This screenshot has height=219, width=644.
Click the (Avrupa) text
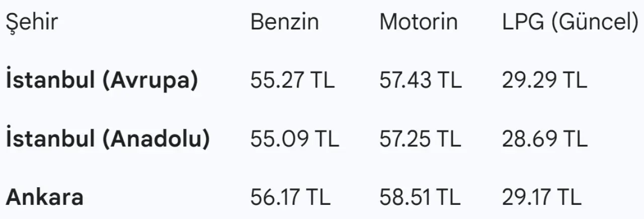coord(150,82)
